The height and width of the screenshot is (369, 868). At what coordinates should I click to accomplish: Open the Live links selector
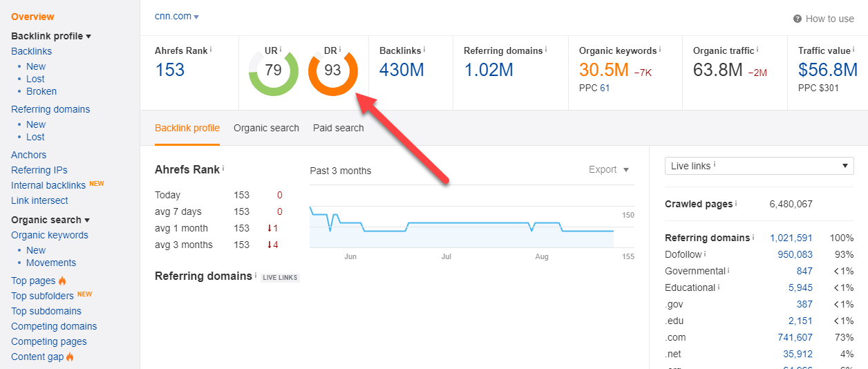coord(759,166)
